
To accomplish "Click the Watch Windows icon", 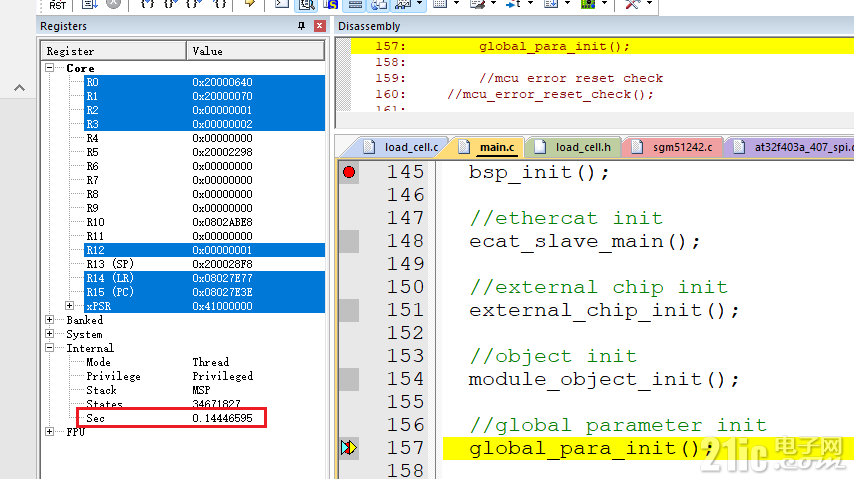I will click(x=404, y=4).
